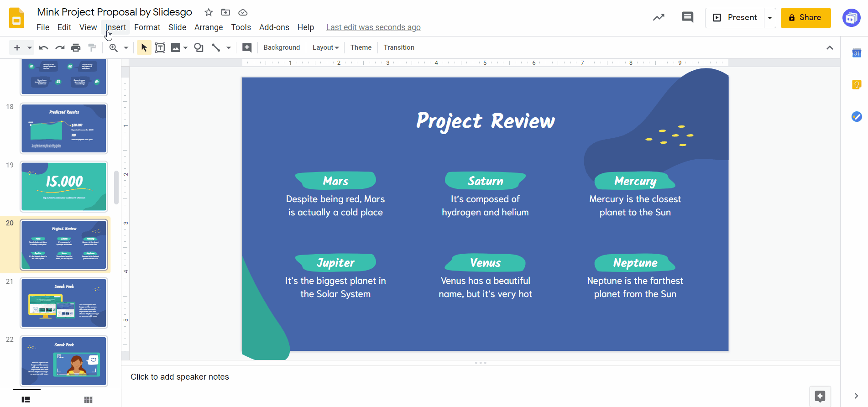Open the Tasks side panel

[x=857, y=117]
